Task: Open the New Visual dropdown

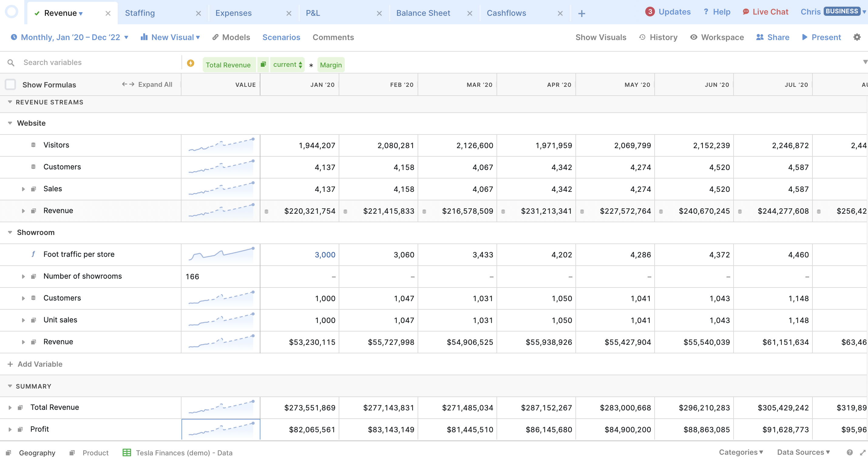Action: pos(171,37)
